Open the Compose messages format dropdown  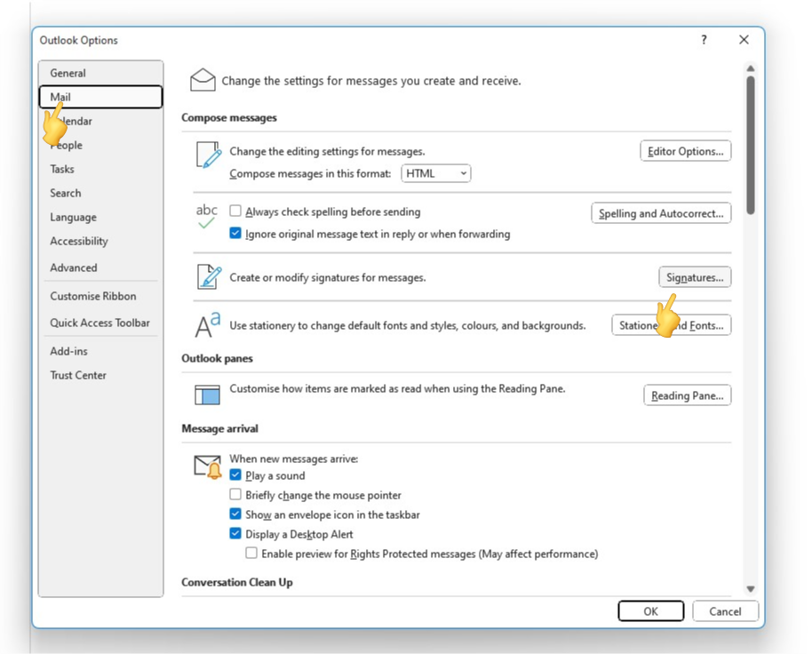pos(461,173)
